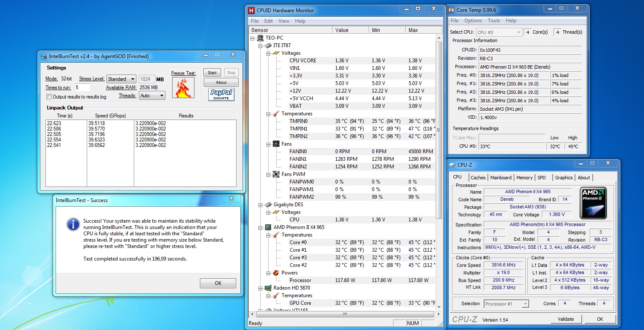644x330 pixels.
Task: Switch to the Mainboard tab in CPU-Z
Action: pos(501,178)
